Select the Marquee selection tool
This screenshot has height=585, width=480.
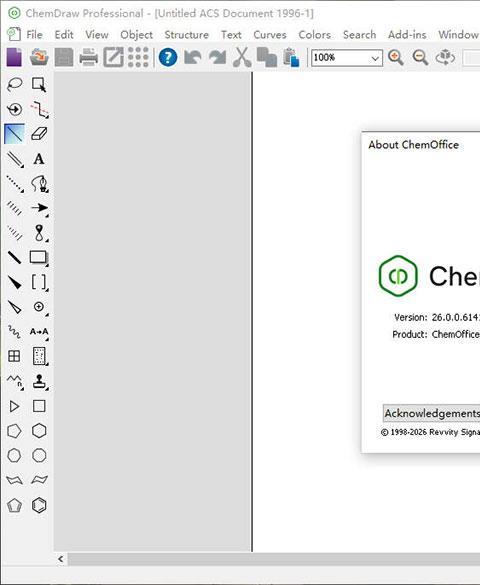(39, 85)
